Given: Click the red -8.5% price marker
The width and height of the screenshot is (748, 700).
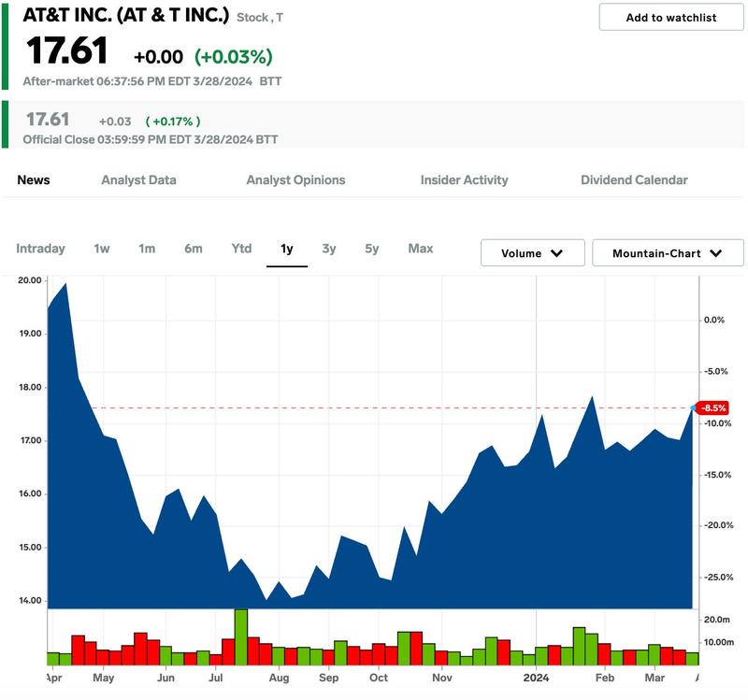Looking at the screenshot, I should pyautogui.click(x=712, y=408).
